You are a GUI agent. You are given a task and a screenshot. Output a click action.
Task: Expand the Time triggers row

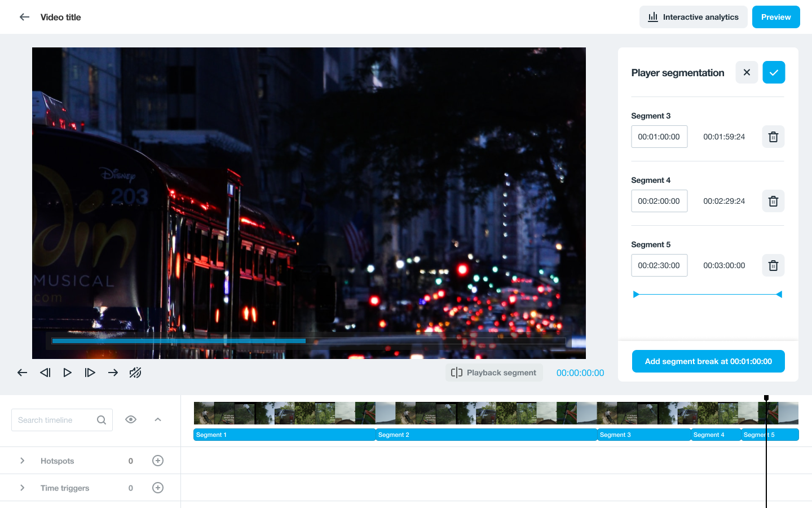23,488
